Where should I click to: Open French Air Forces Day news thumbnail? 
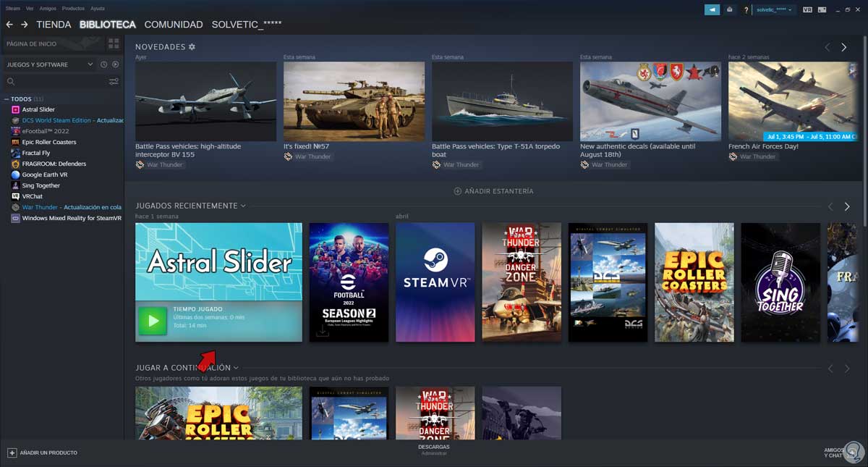[x=793, y=101]
